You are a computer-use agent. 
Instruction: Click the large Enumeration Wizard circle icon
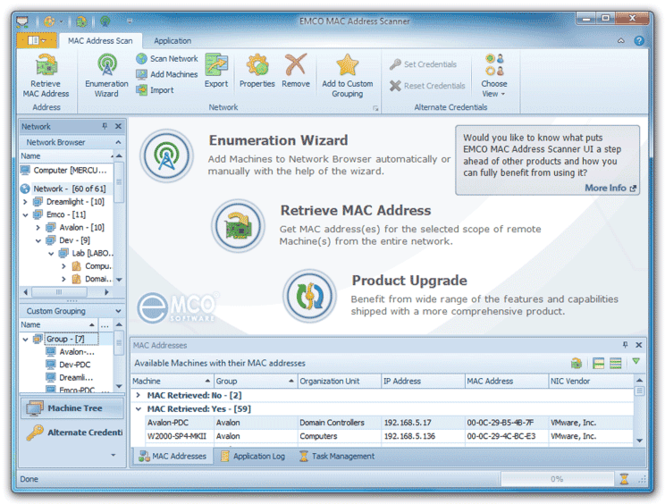167,156
